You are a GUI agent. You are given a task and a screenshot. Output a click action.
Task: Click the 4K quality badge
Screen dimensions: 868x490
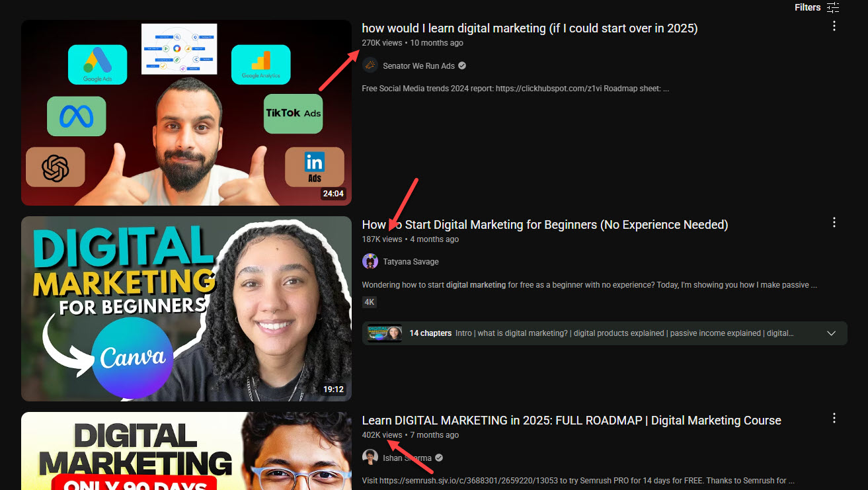pos(370,302)
